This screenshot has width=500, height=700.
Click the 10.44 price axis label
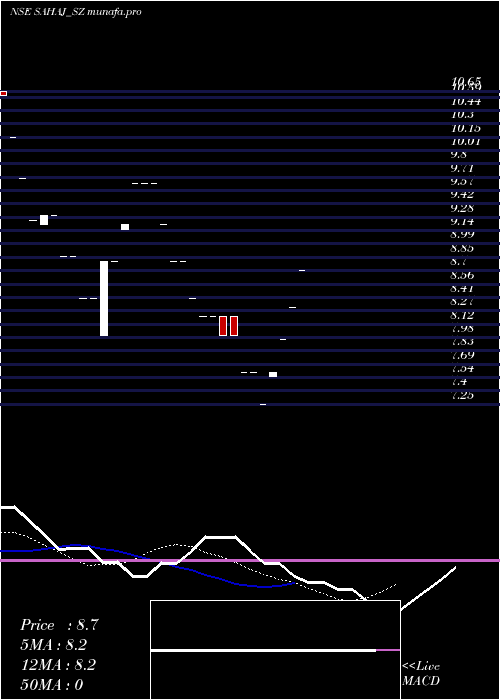tap(466, 102)
